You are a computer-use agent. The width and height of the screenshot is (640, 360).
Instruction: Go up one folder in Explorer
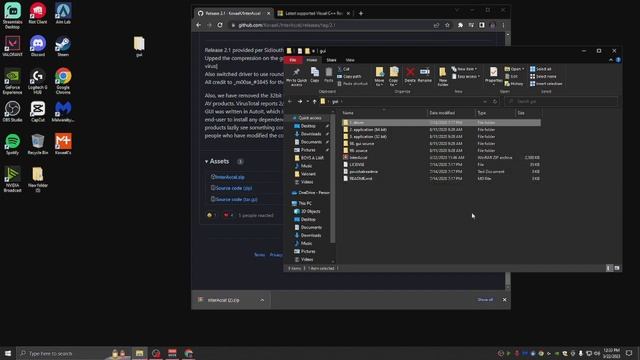coord(314,101)
